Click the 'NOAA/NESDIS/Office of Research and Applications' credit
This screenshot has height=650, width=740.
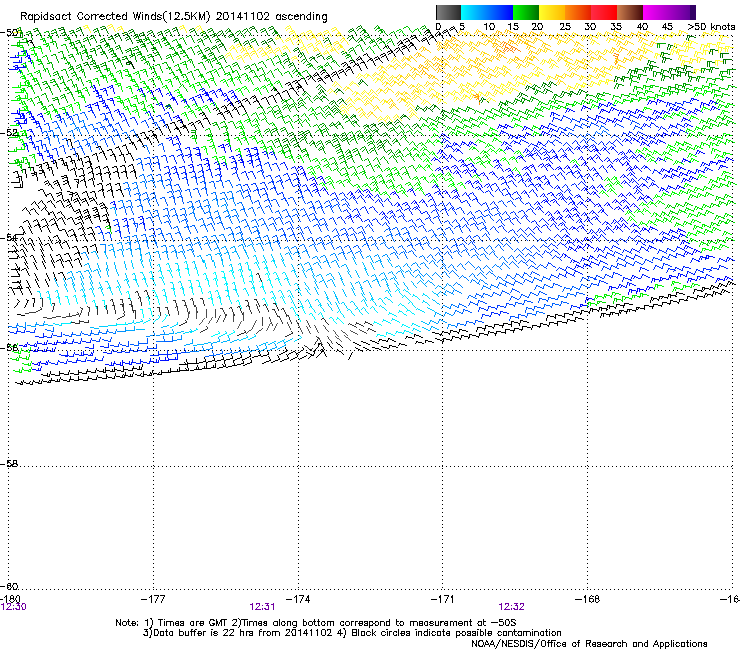click(589, 644)
